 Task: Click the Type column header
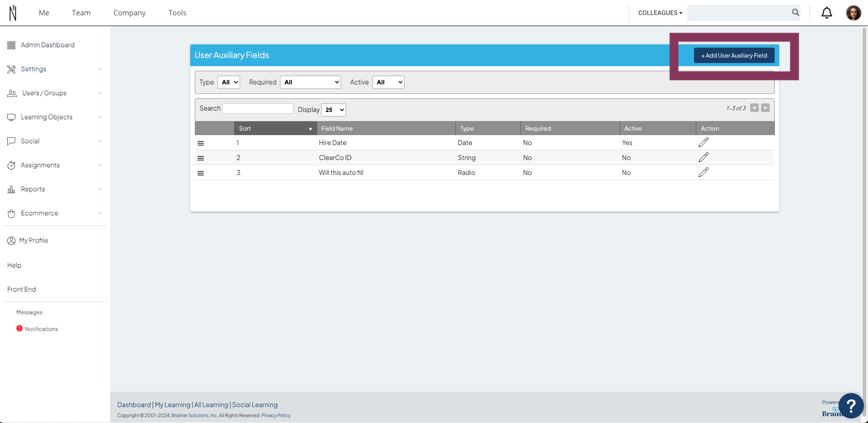click(x=488, y=128)
